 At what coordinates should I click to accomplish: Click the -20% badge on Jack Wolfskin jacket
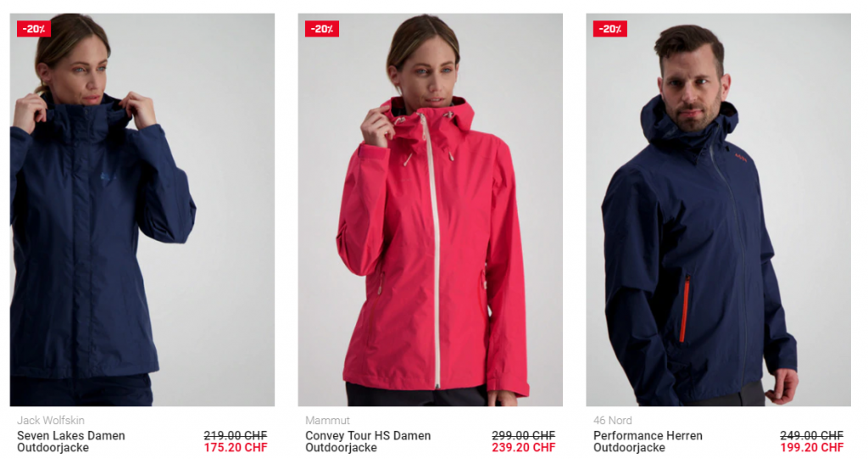(x=34, y=29)
